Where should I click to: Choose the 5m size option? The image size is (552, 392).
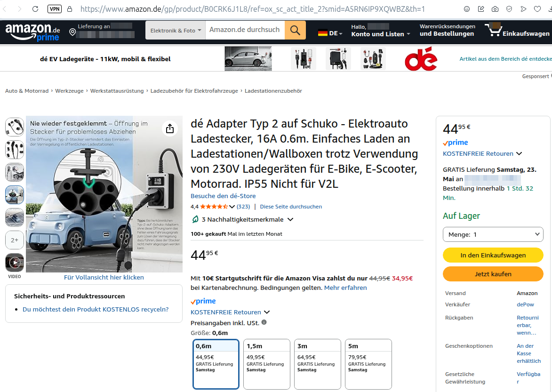[368, 364]
